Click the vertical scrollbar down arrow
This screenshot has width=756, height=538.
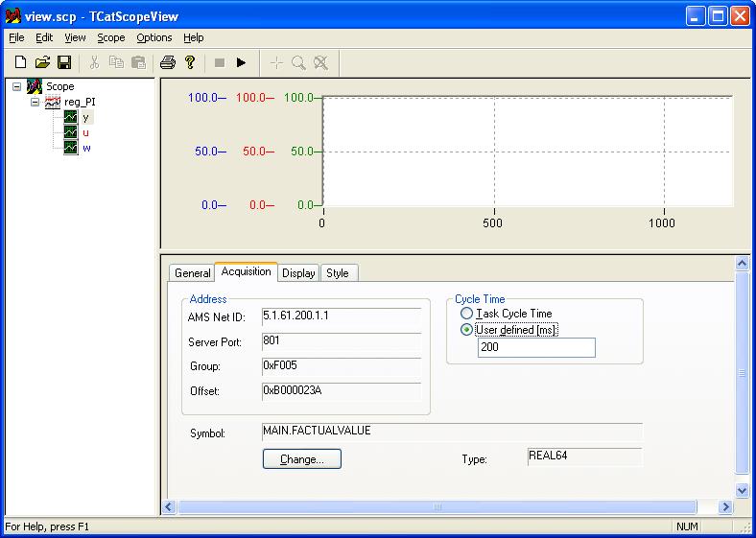742,491
